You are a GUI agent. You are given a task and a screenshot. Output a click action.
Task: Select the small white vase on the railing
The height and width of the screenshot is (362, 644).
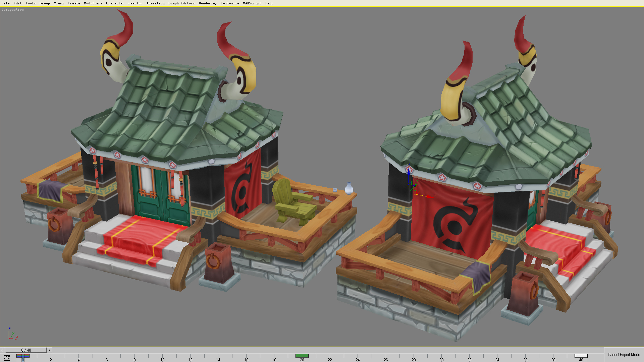click(x=349, y=188)
